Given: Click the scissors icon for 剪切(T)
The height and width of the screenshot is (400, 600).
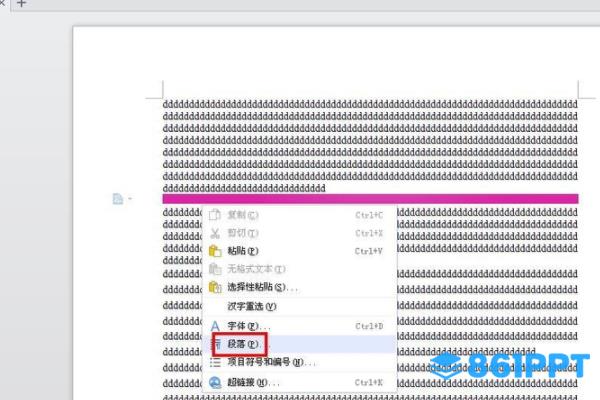Looking at the screenshot, I should (x=215, y=233).
